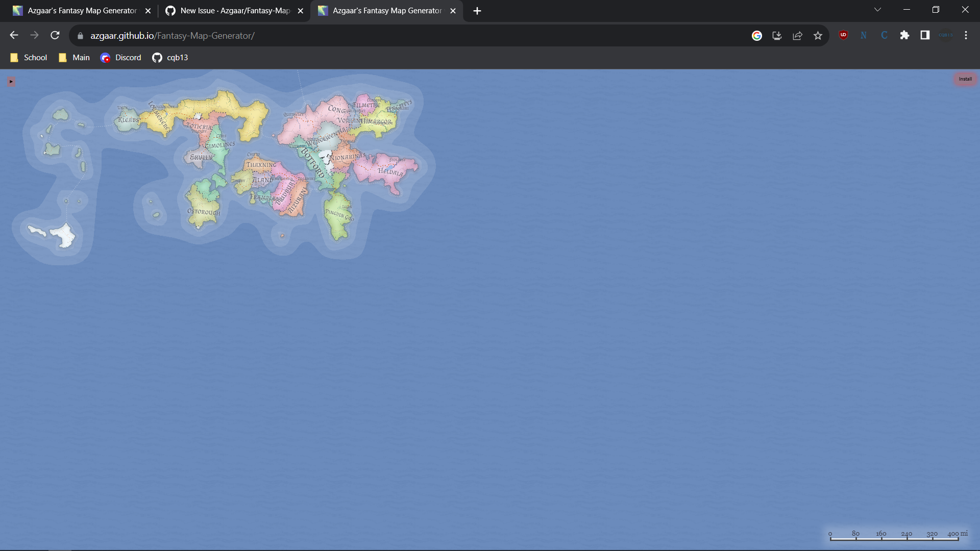Reload the Fantasy Map Generator page

click(55, 35)
